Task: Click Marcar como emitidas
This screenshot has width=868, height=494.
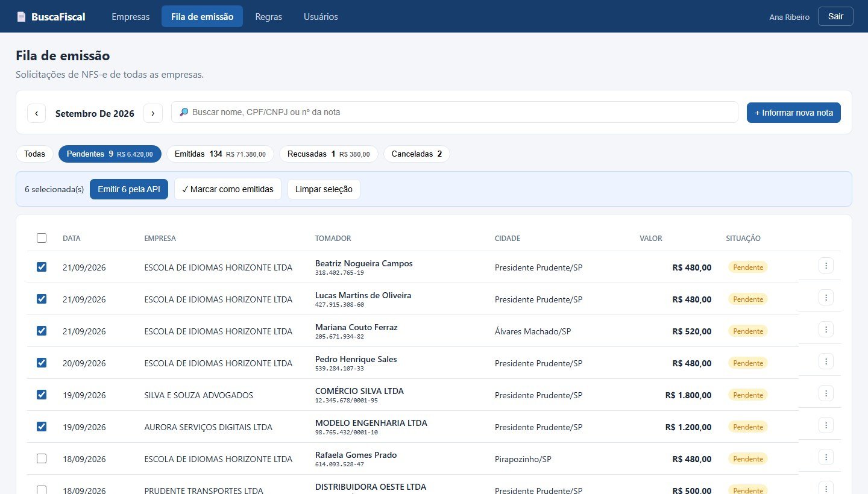Action: click(228, 189)
